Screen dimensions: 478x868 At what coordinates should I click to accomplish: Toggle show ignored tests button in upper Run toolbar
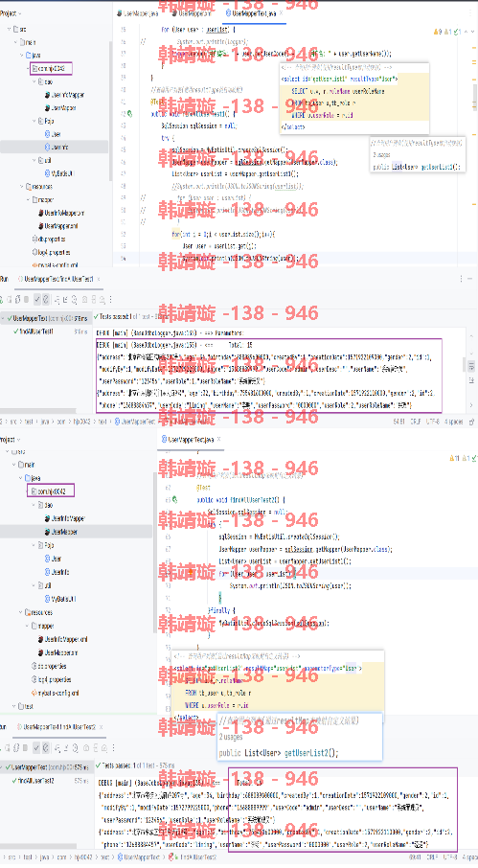pyautogui.click(x=46, y=300)
